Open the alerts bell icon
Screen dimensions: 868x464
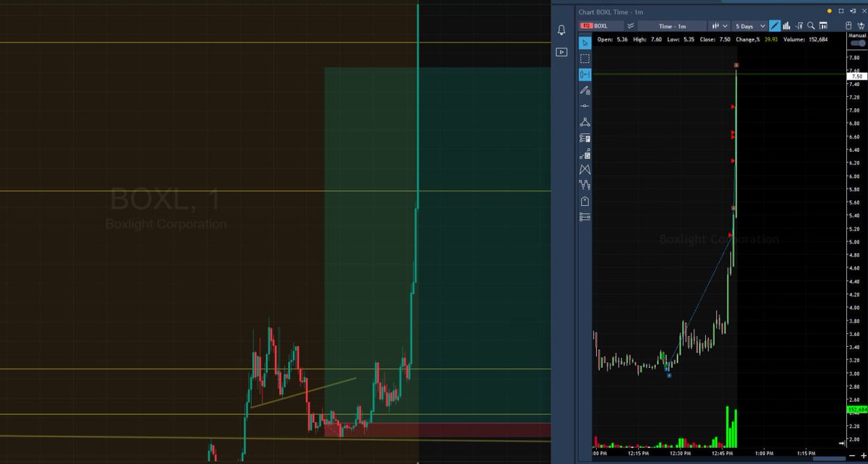(561, 30)
